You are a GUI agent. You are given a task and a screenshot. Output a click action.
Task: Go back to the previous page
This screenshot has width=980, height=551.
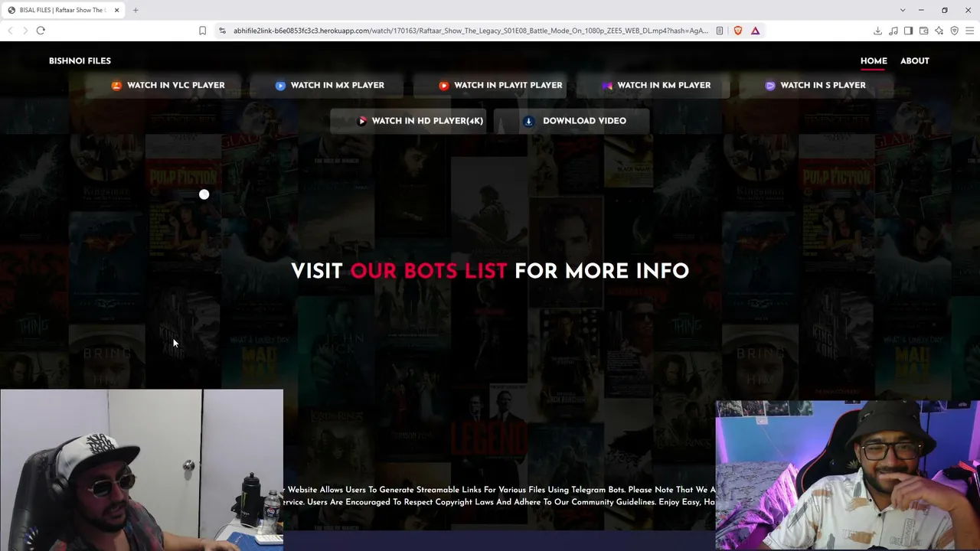coord(10,31)
